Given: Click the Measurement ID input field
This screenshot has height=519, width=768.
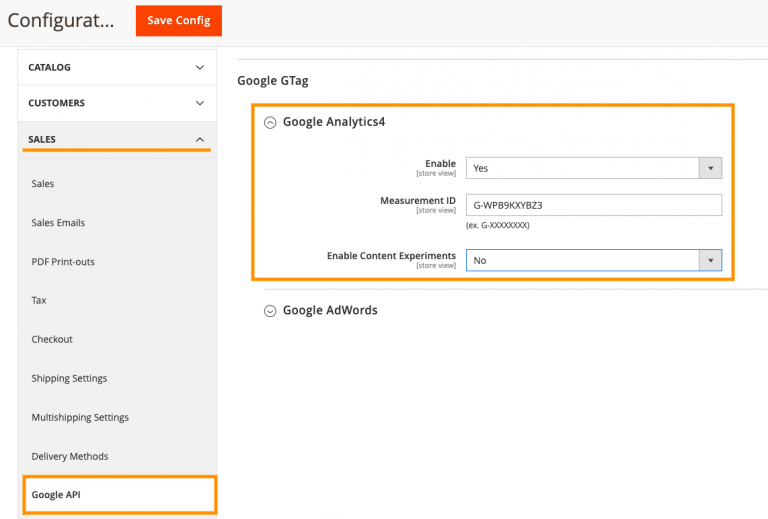Looking at the screenshot, I should 593,205.
